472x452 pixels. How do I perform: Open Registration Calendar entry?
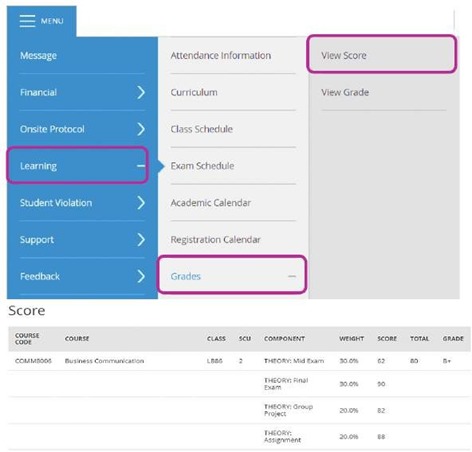coord(216,239)
